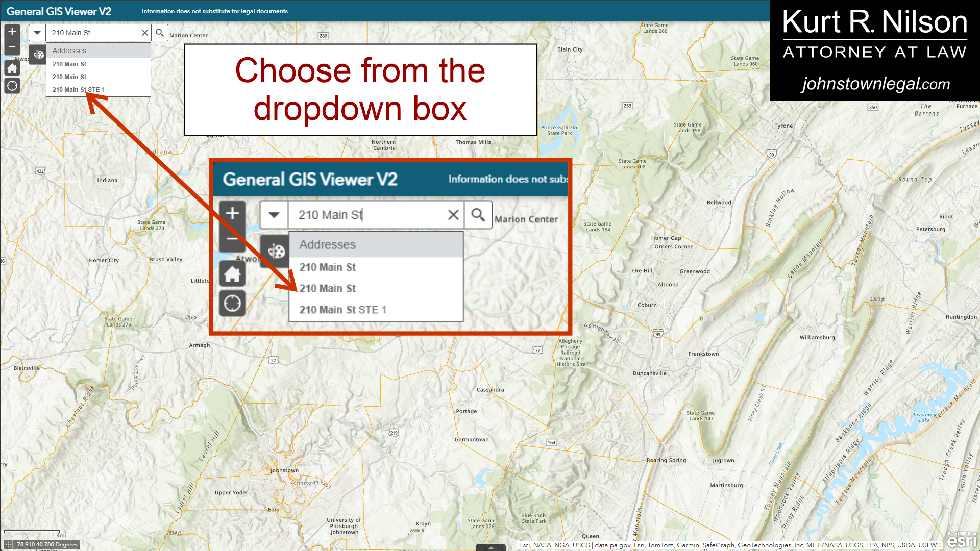
Task: Zoom in with the plus button
Action: [12, 32]
